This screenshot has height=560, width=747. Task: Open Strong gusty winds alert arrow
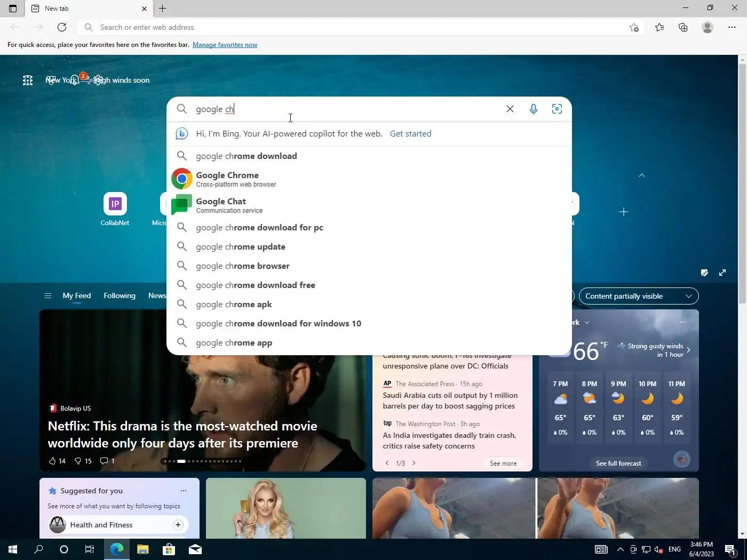[x=688, y=350]
